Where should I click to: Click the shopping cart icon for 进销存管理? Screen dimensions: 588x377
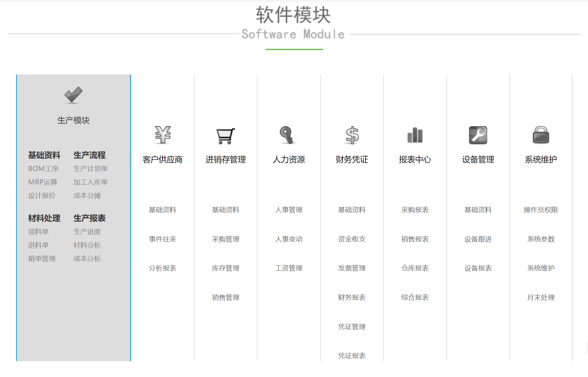click(x=226, y=136)
